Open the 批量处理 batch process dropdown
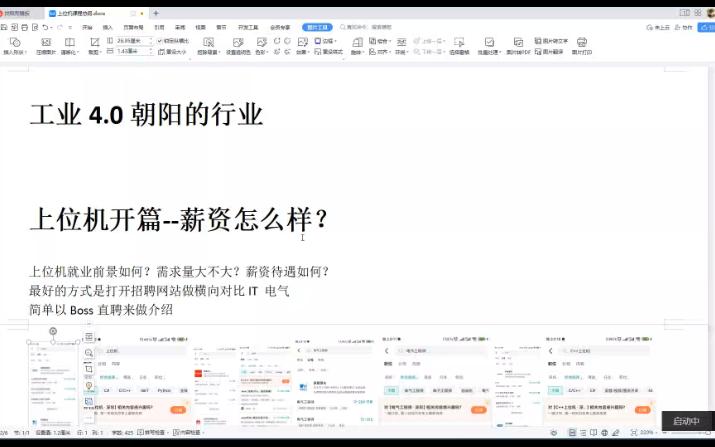Image resolution: width=715 pixels, height=447 pixels. coord(489,52)
